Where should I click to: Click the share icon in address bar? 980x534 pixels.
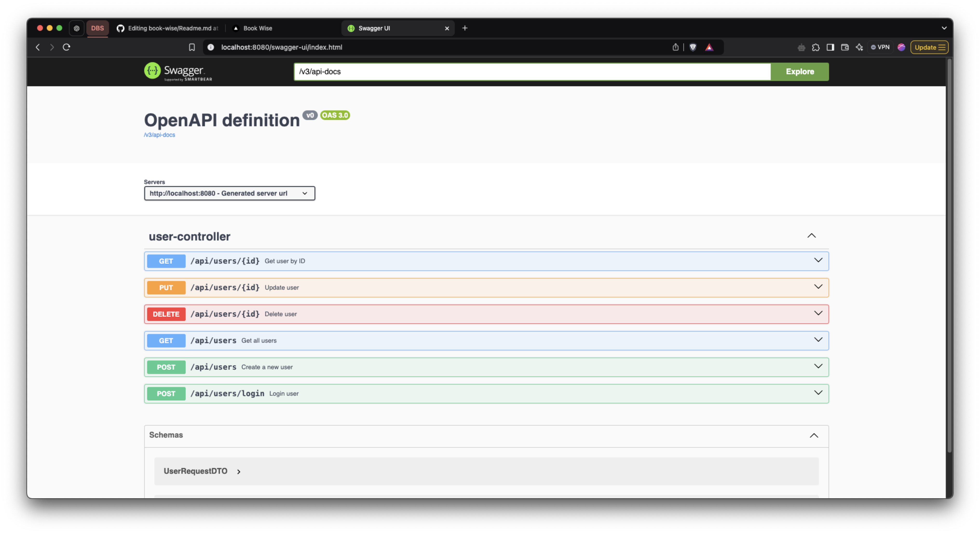(x=675, y=47)
